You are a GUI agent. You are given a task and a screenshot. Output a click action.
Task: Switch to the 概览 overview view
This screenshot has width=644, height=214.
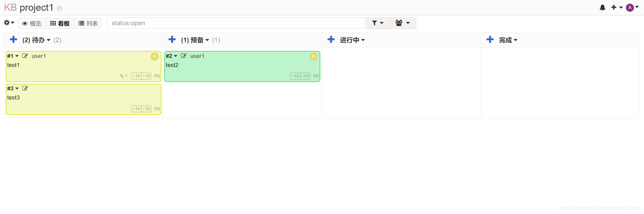pyautogui.click(x=32, y=23)
